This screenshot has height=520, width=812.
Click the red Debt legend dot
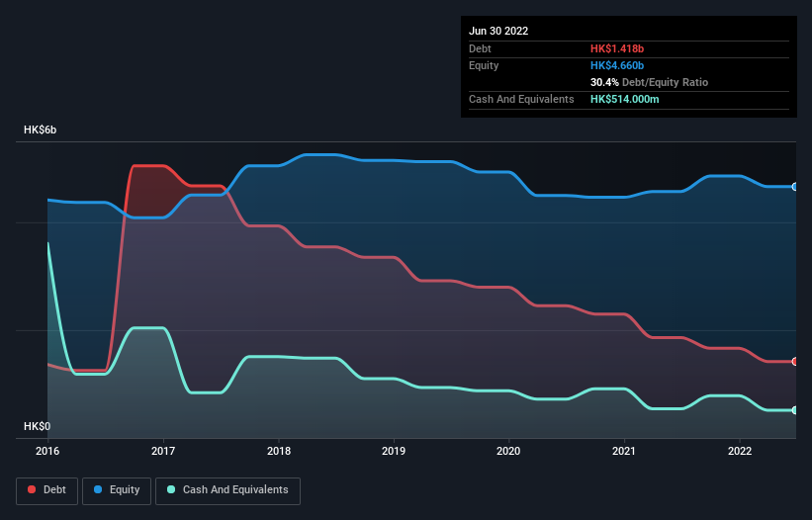tap(32, 489)
